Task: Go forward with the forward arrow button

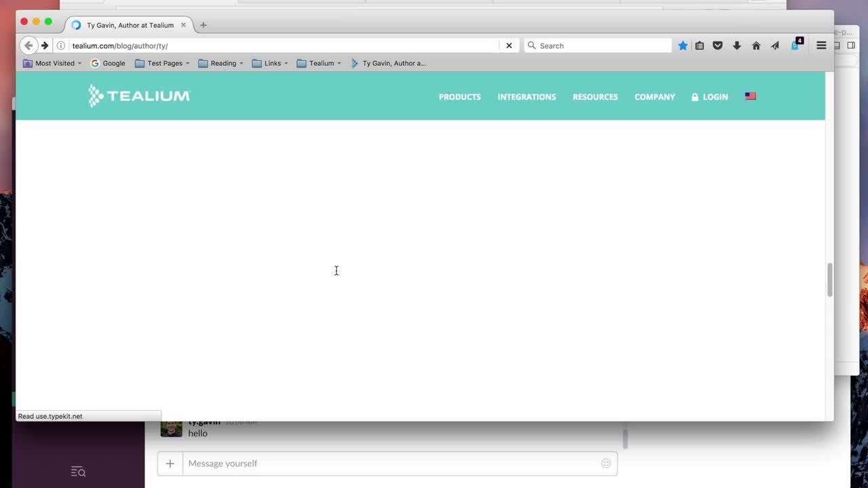Action: click(x=45, y=45)
